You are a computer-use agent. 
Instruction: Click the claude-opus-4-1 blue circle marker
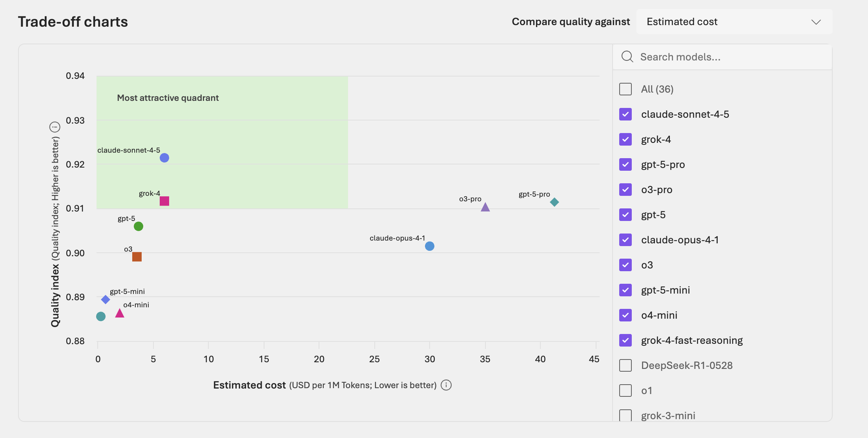[x=430, y=246]
